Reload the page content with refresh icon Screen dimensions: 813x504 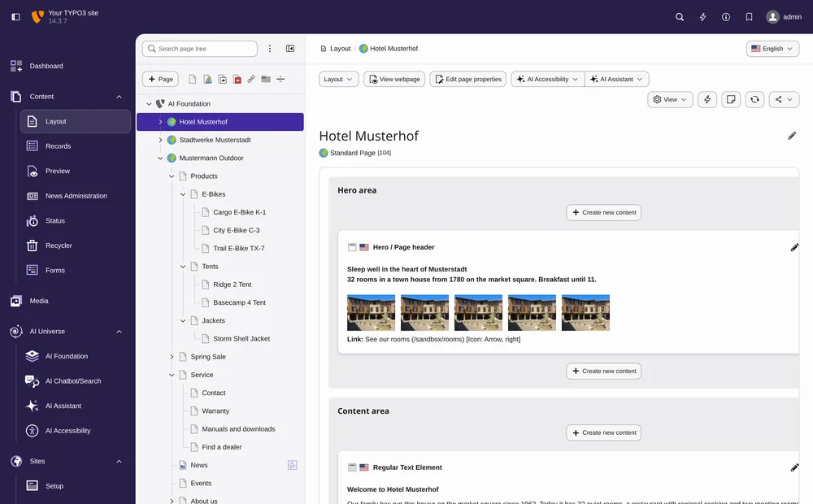755,99
